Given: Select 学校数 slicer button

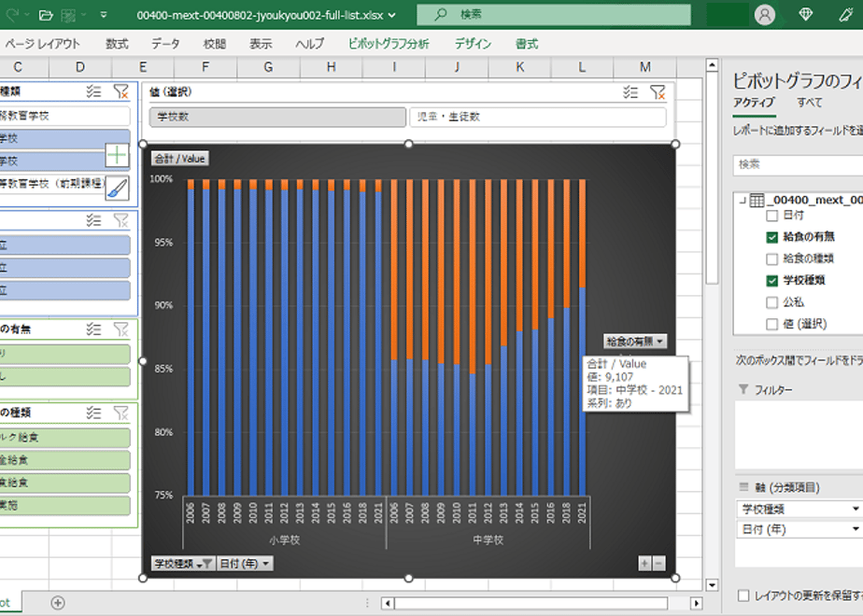Looking at the screenshot, I should (x=277, y=117).
